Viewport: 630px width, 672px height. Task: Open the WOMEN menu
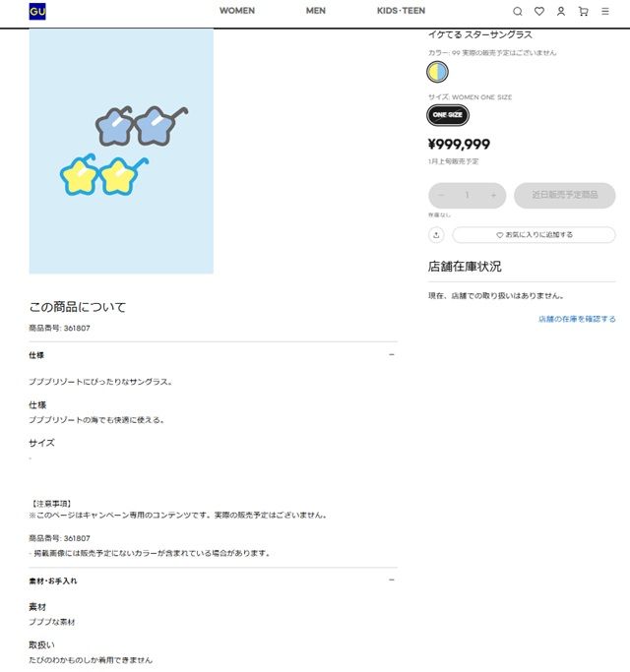click(237, 11)
